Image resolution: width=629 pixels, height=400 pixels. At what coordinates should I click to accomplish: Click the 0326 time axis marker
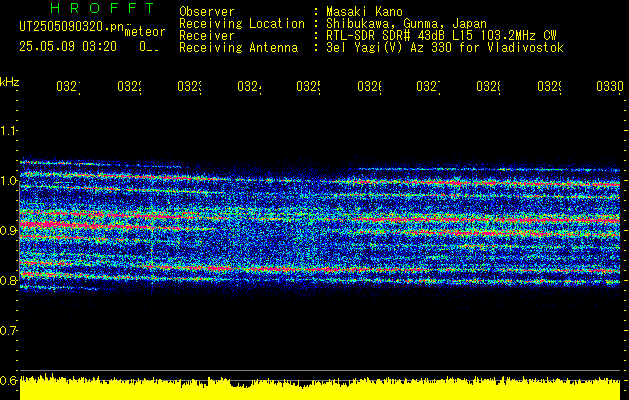(x=369, y=87)
